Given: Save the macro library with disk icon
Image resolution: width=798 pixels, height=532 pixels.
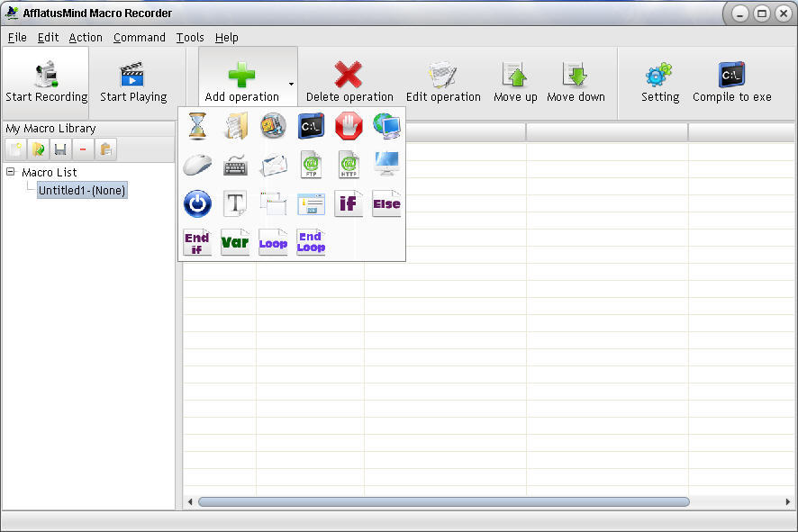Looking at the screenshot, I should click(59, 149).
